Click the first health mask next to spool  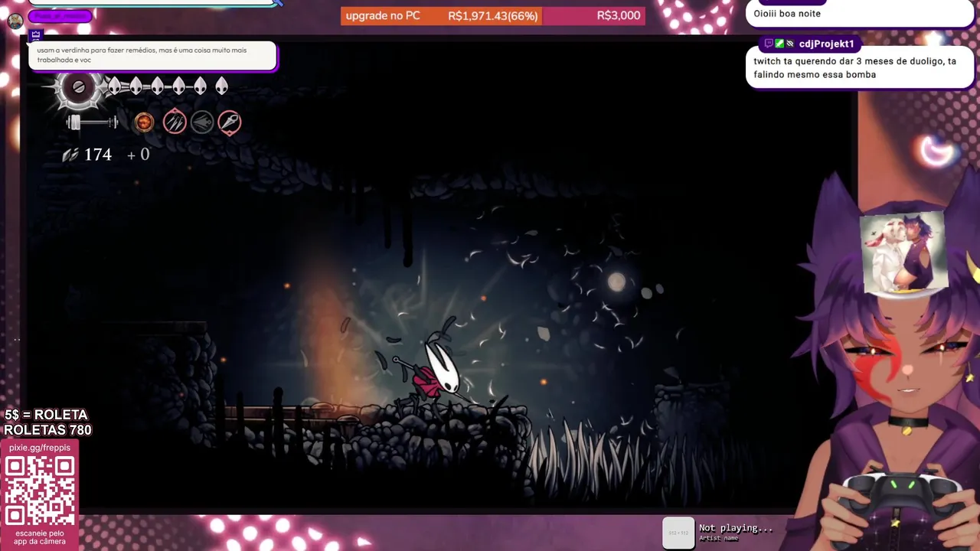tap(114, 86)
